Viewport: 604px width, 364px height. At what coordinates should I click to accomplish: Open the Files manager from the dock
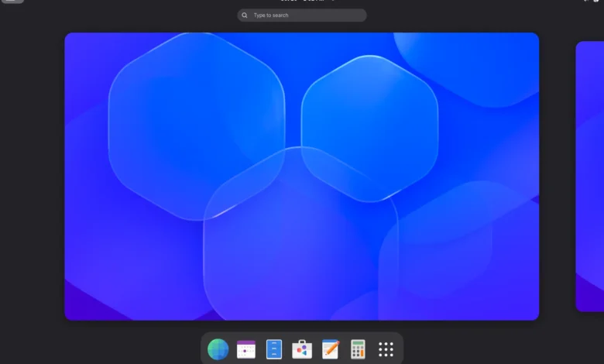pos(274,349)
